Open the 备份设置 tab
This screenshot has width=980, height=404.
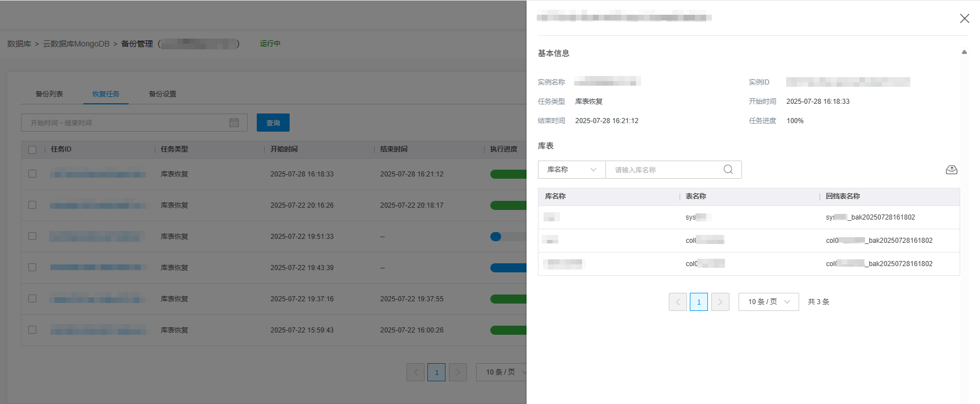(x=163, y=94)
